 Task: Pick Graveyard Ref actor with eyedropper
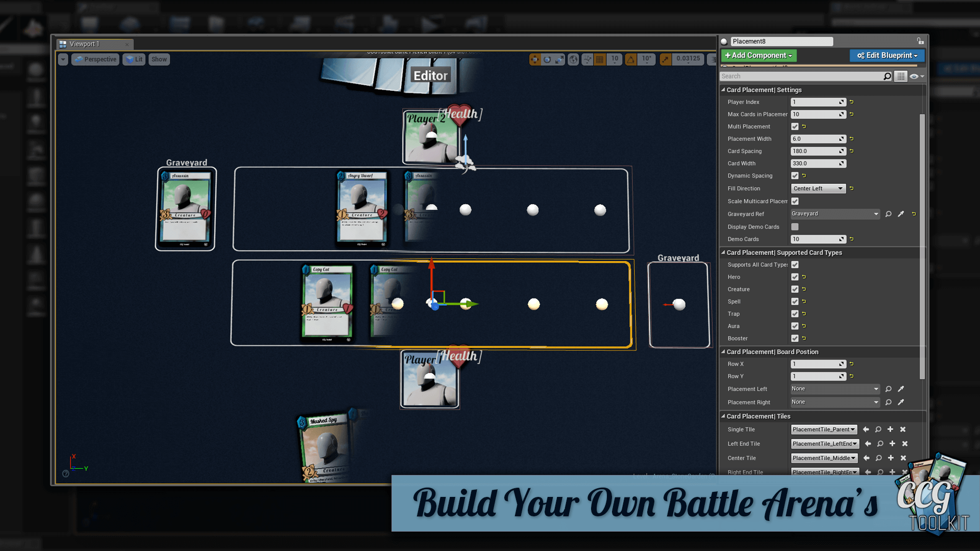901,214
